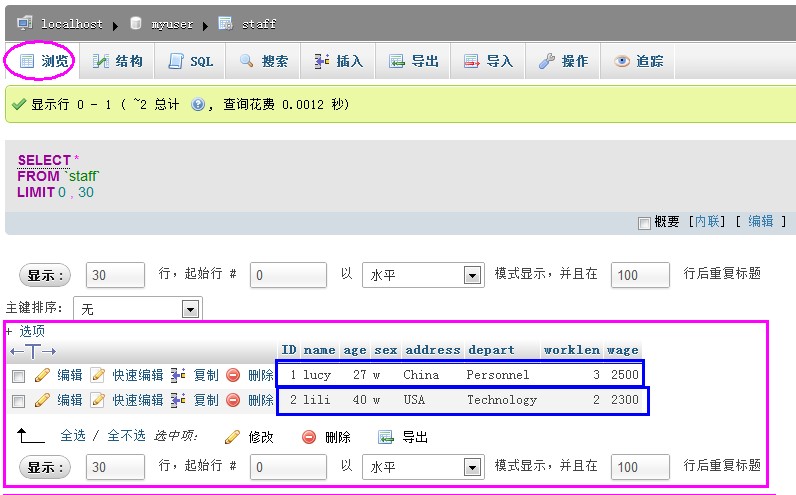Click the red 删除 icon in lili row
Image resolution: width=796 pixels, height=495 pixels.
233,400
